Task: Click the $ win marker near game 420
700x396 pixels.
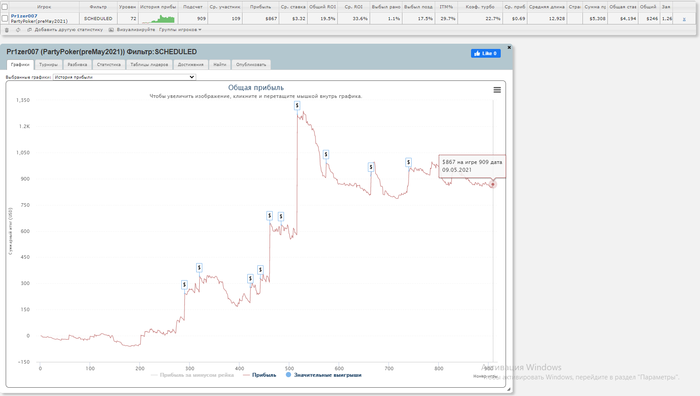Action: 250,279
